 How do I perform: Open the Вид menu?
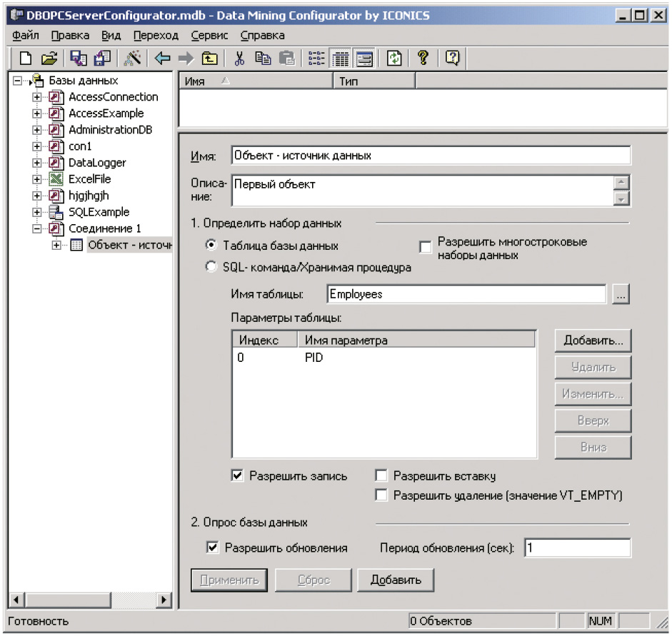pos(111,36)
